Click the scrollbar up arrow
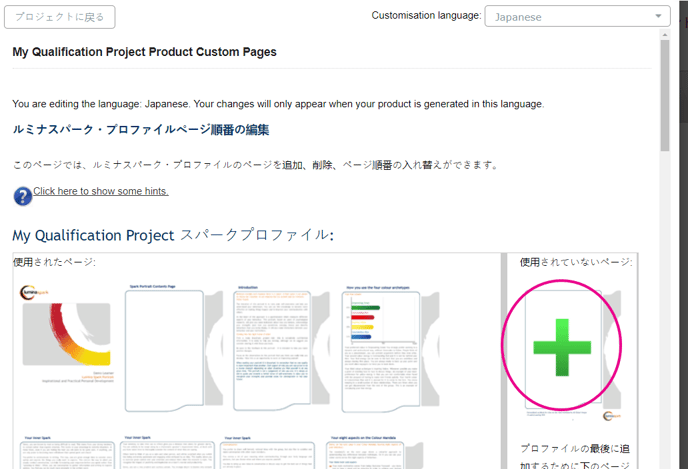Image resolution: width=688 pixels, height=469 pixels. [x=665, y=35]
